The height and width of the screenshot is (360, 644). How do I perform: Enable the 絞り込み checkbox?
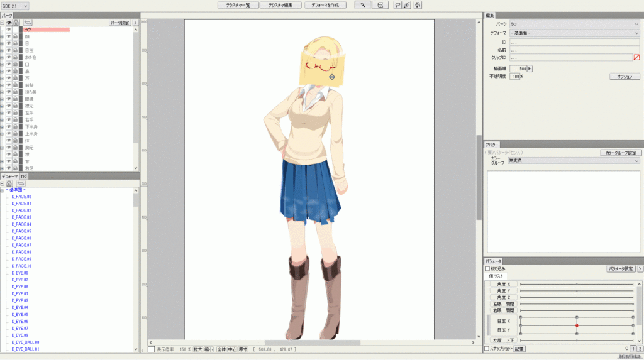coord(487,268)
